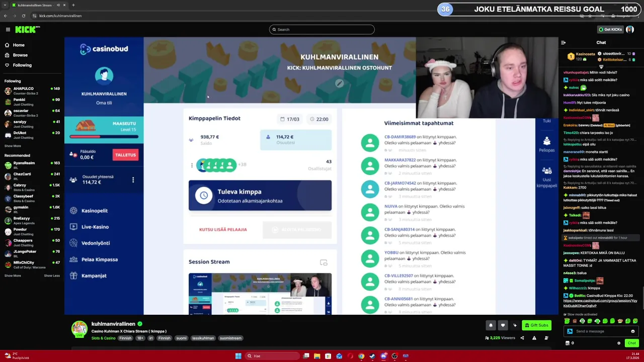Go to Home in sidebar

(19, 45)
